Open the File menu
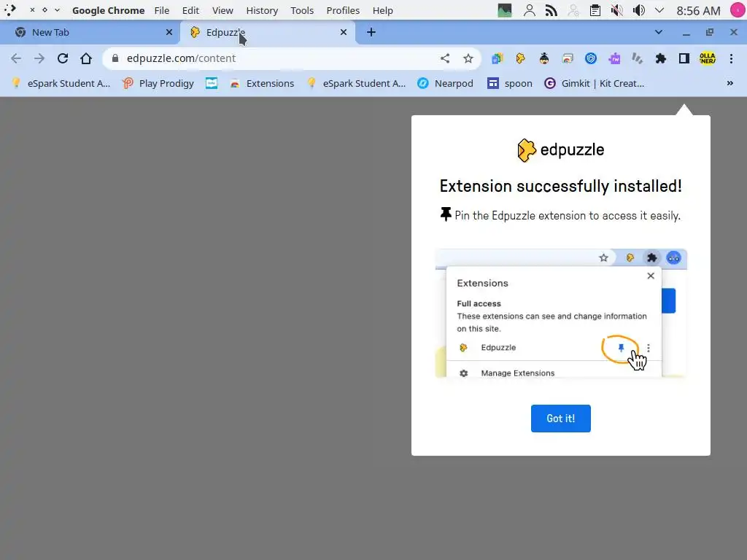Viewport: 747px width, 560px height. click(162, 10)
